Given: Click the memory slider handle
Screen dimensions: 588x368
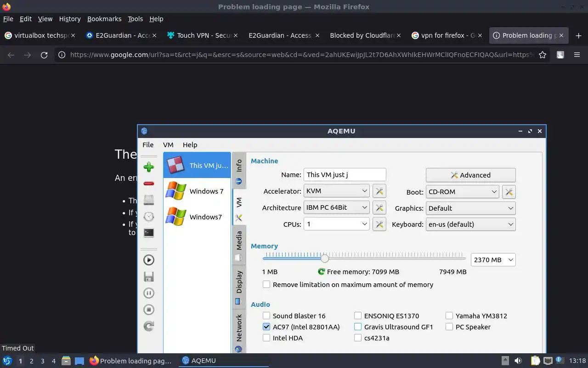Looking at the screenshot, I should point(325,258).
